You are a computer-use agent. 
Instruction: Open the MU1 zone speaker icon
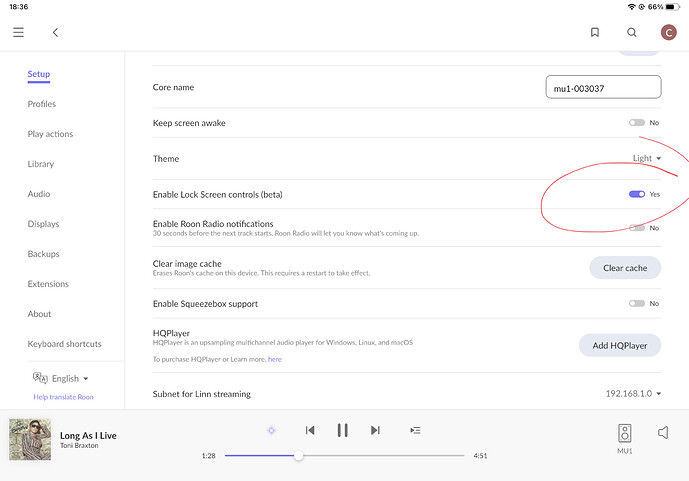[x=624, y=433]
